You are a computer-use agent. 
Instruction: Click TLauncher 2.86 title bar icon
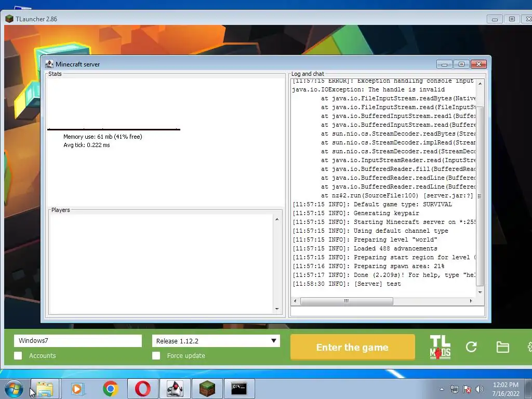(9, 19)
